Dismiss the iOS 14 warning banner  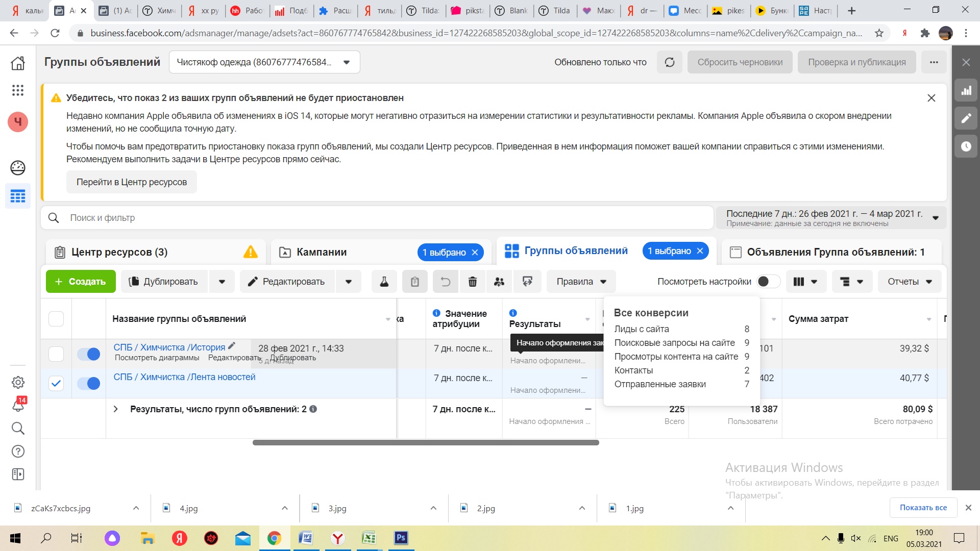click(932, 98)
